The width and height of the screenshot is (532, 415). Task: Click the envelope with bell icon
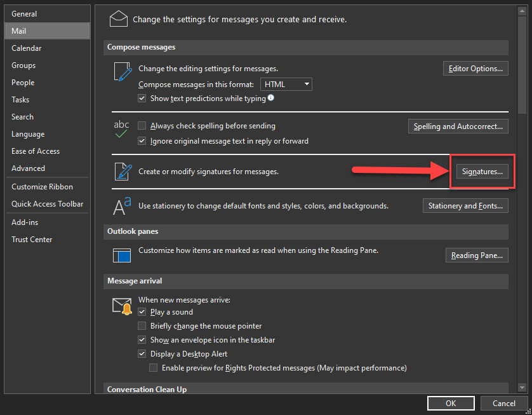(x=121, y=306)
